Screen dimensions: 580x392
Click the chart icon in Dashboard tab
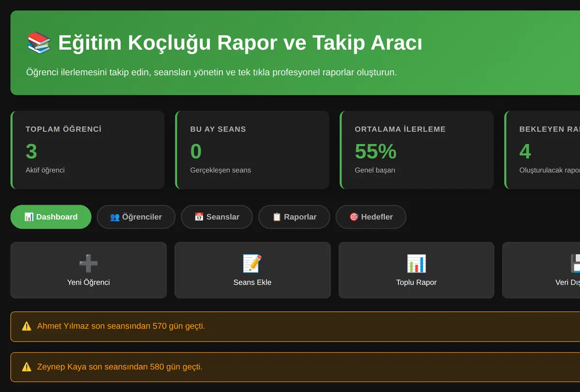pyautogui.click(x=29, y=217)
